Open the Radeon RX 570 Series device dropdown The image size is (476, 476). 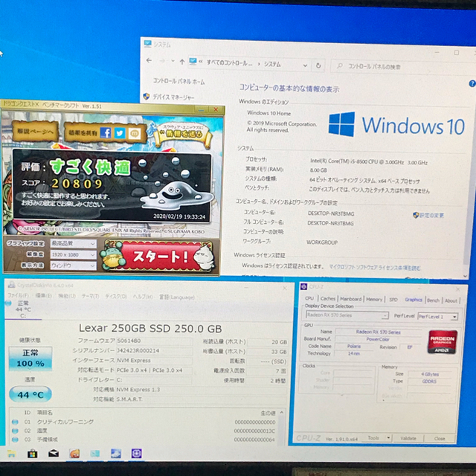coord(347,315)
